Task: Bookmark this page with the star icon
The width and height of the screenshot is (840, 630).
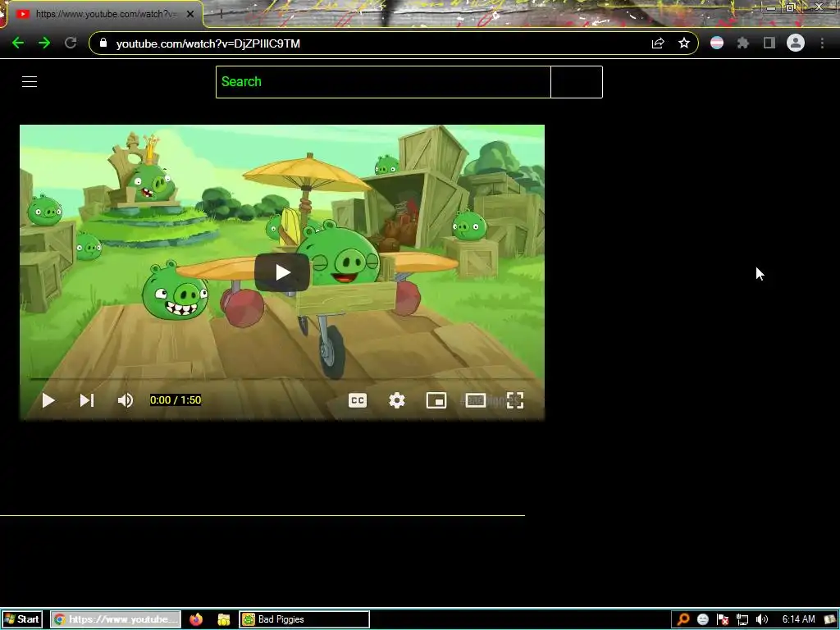Action: (684, 43)
